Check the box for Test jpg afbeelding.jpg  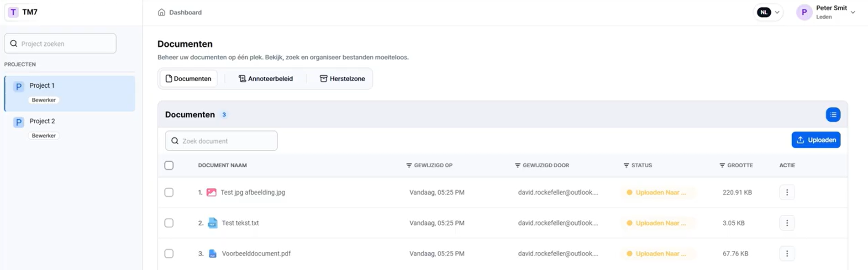[169, 192]
